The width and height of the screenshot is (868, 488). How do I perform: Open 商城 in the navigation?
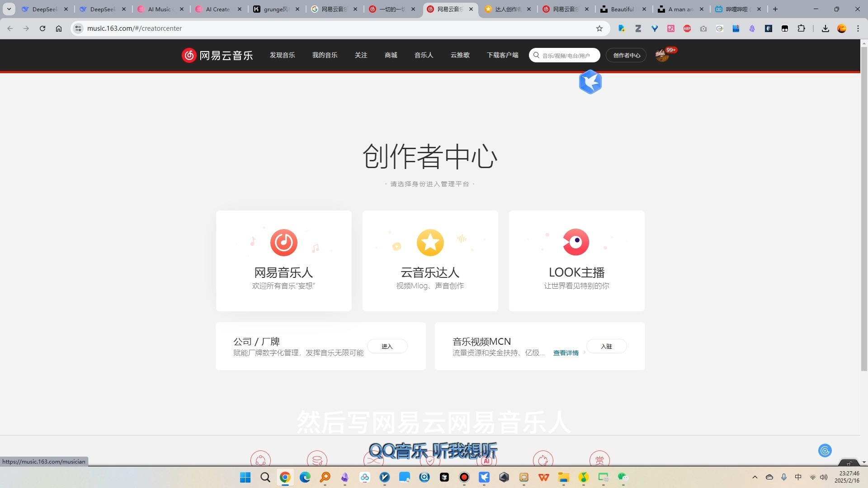(391, 55)
